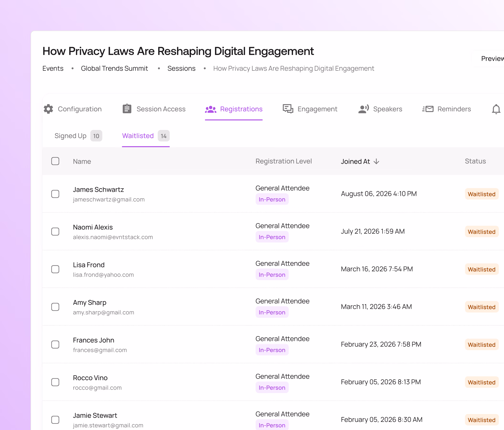504x430 pixels.
Task: Click the name James Schwartz
Action: [x=98, y=189]
